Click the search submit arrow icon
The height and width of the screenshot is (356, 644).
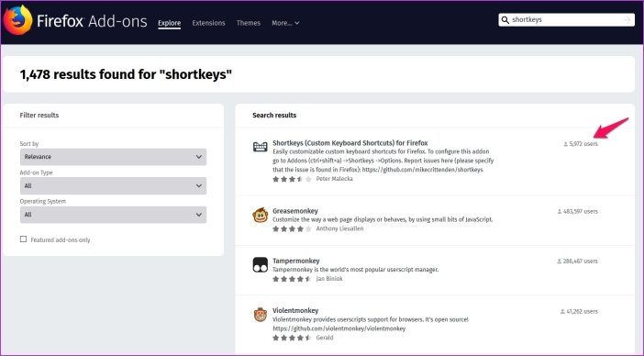tap(627, 19)
